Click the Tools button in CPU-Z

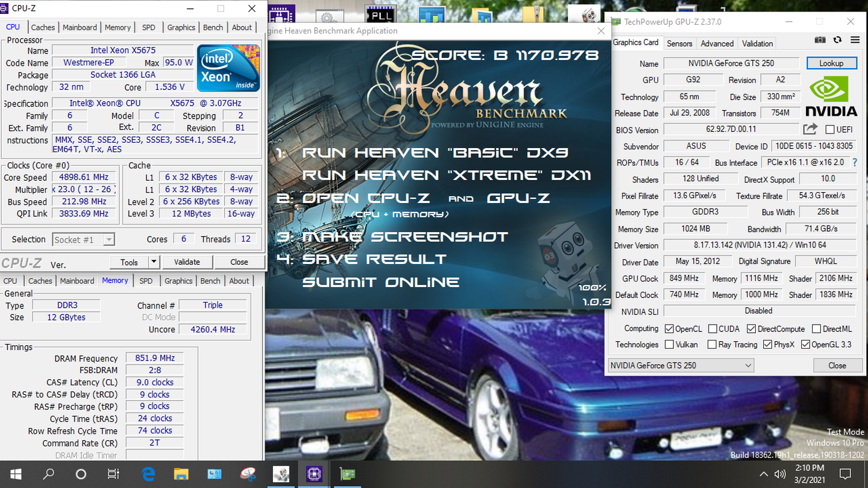coord(129,262)
